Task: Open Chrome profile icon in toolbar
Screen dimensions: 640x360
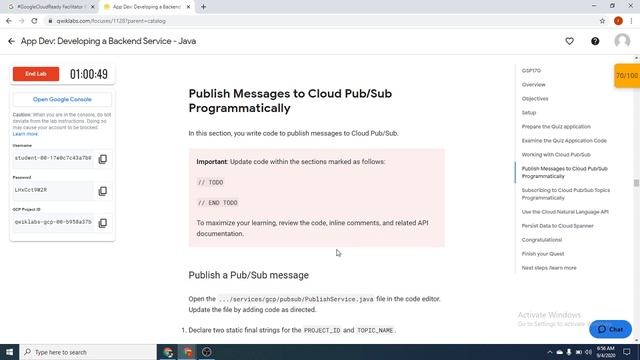Action: point(618,21)
